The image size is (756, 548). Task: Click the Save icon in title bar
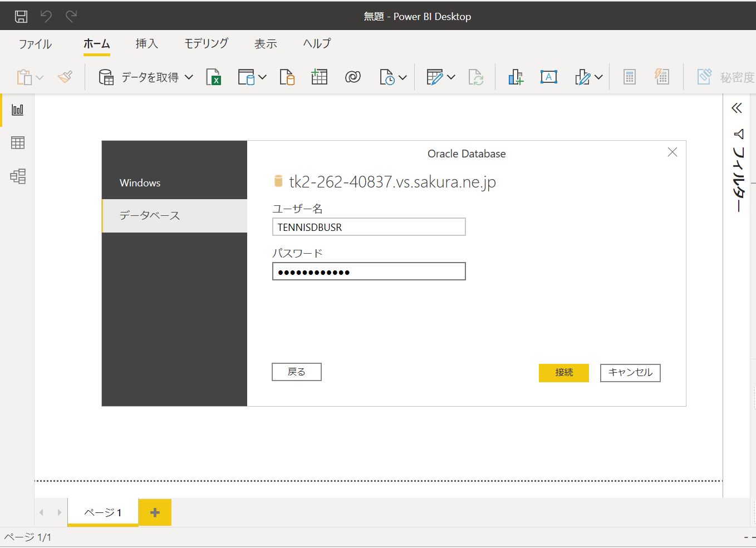coord(21,16)
